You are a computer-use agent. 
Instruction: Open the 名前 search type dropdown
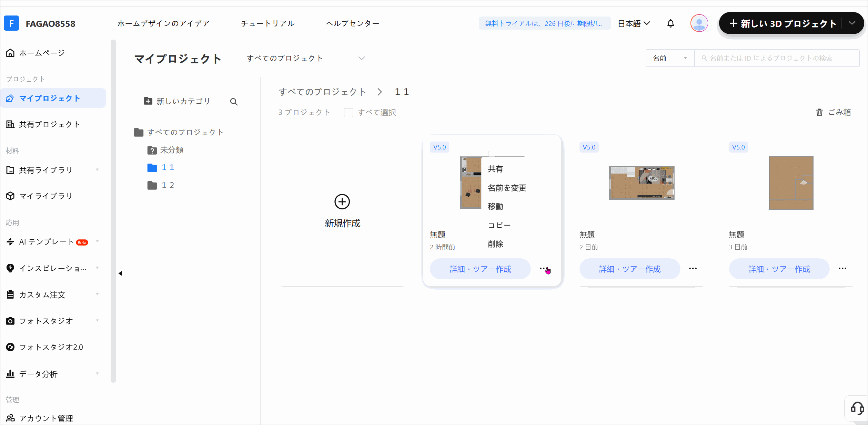(x=670, y=58)
